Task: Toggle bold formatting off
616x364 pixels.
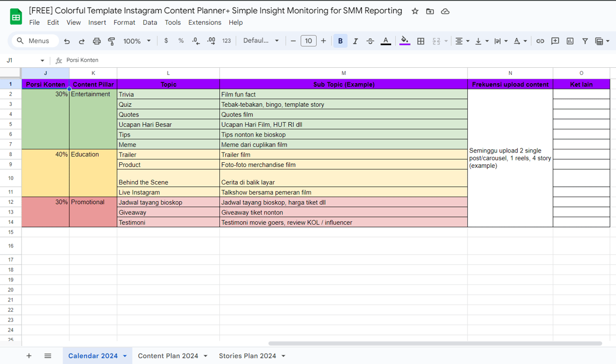Action: pos(340,41)
